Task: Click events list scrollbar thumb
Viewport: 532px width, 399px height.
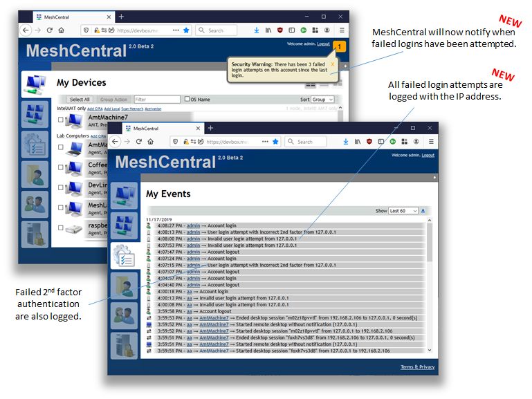Action: click(429, 243)
